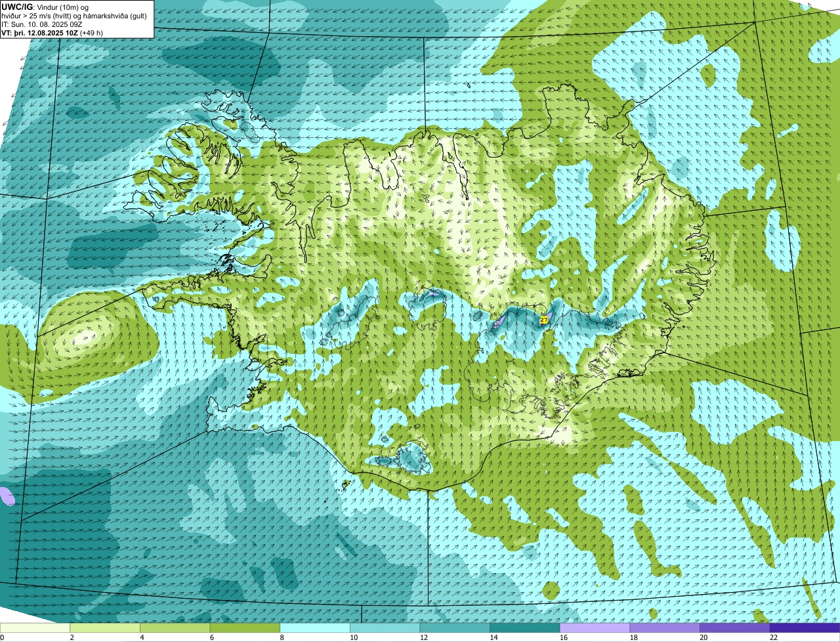Screen dimensions: 840x642
Task: Select the 10–12 m/s aqua legend swatch
Action: point(385,628)
